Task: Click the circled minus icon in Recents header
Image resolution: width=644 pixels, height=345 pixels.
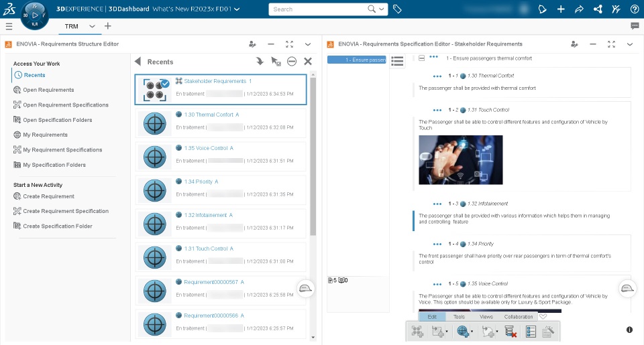Action: pyautogui.click(x=292, y=62)
